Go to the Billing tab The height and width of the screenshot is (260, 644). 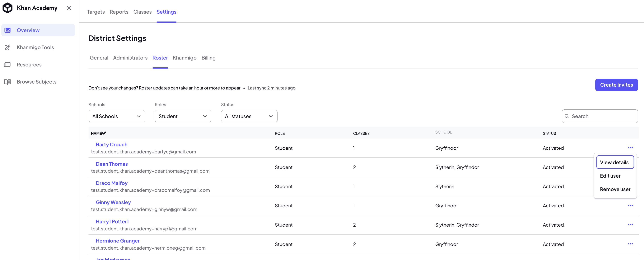[208, 58]
